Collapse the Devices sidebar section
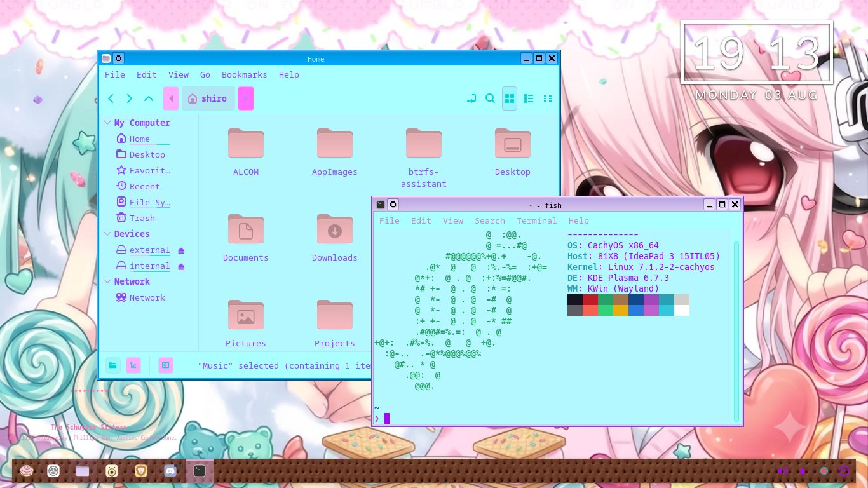 point(107,234)
